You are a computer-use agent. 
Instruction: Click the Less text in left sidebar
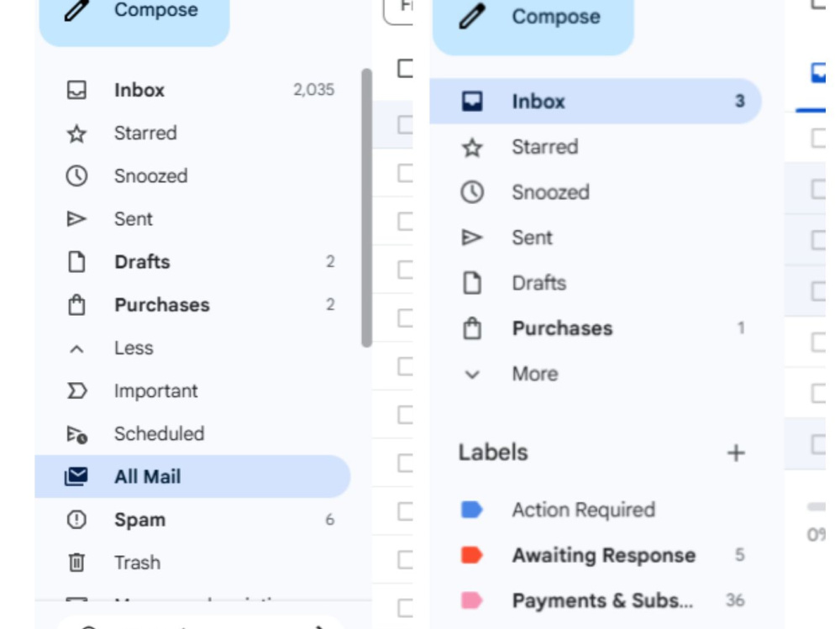pos(134,349)
